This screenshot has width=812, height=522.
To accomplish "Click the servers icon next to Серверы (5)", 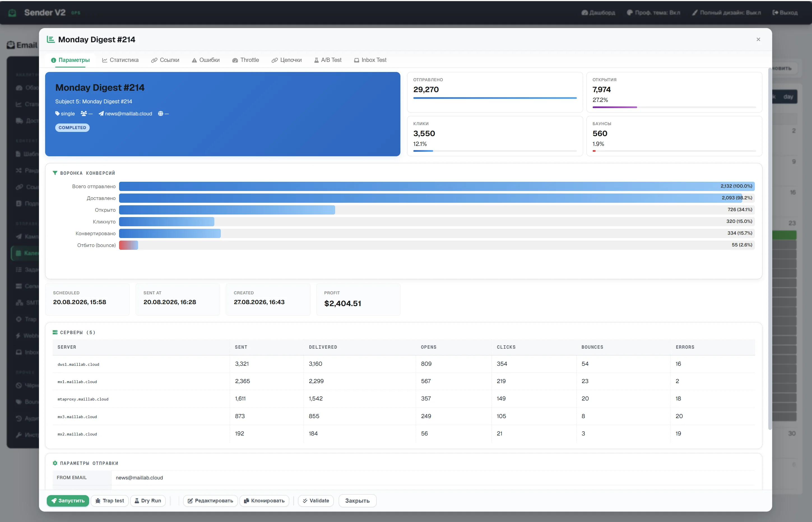I will click(x=55, y=332).
